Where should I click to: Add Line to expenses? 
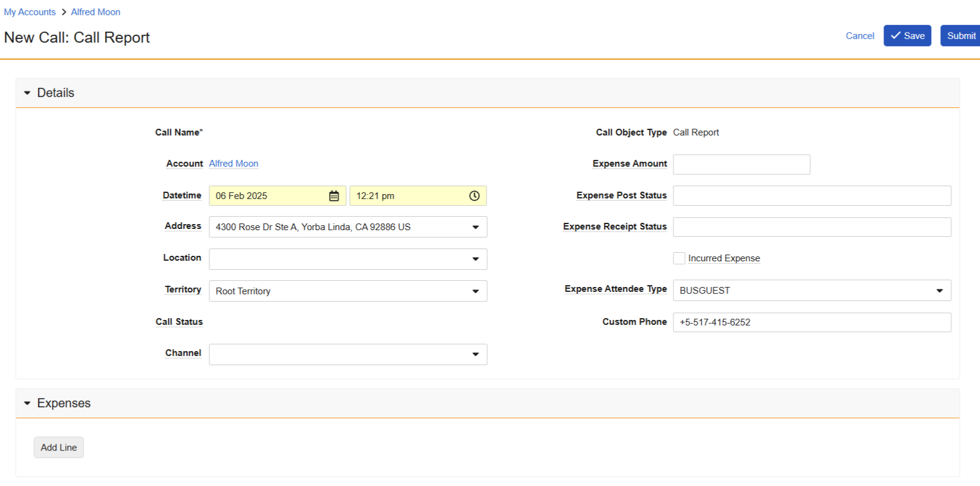click(59, 448)
